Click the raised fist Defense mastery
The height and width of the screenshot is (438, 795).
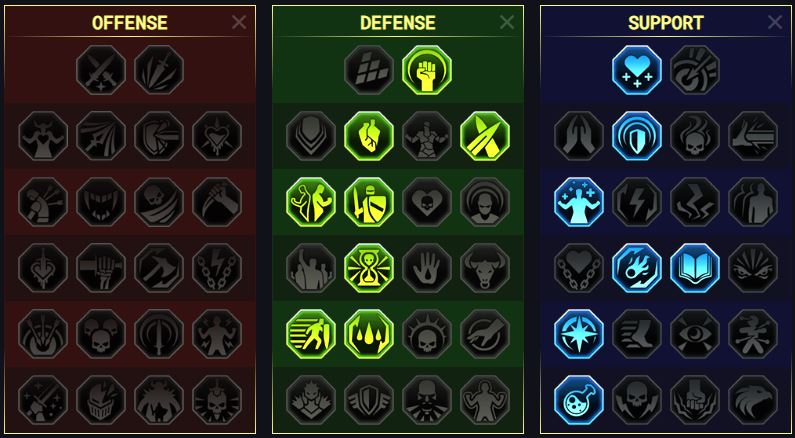click(427, 70)
